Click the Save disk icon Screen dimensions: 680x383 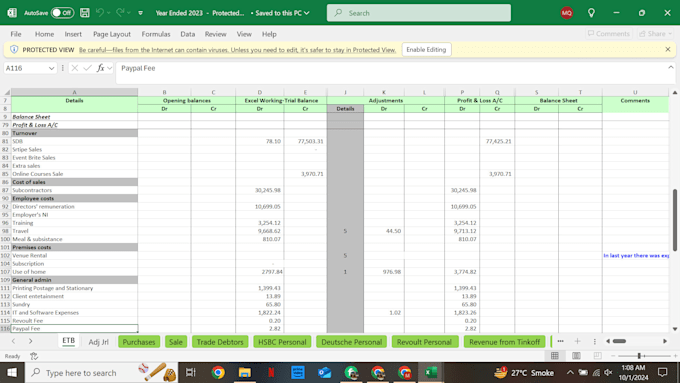tap(85, 13)
